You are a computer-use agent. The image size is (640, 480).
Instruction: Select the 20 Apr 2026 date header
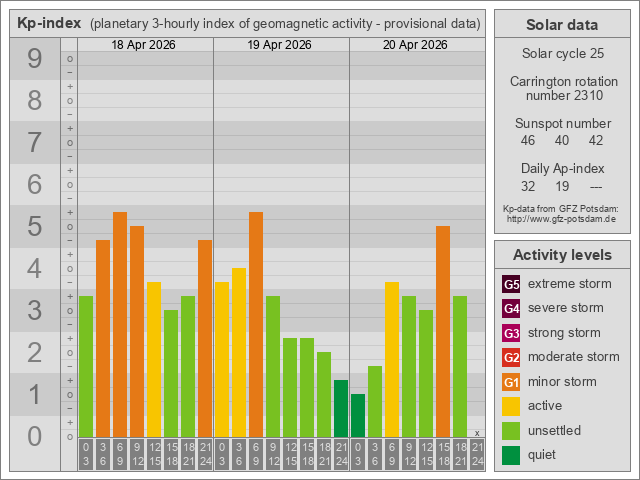click(416, 45)
